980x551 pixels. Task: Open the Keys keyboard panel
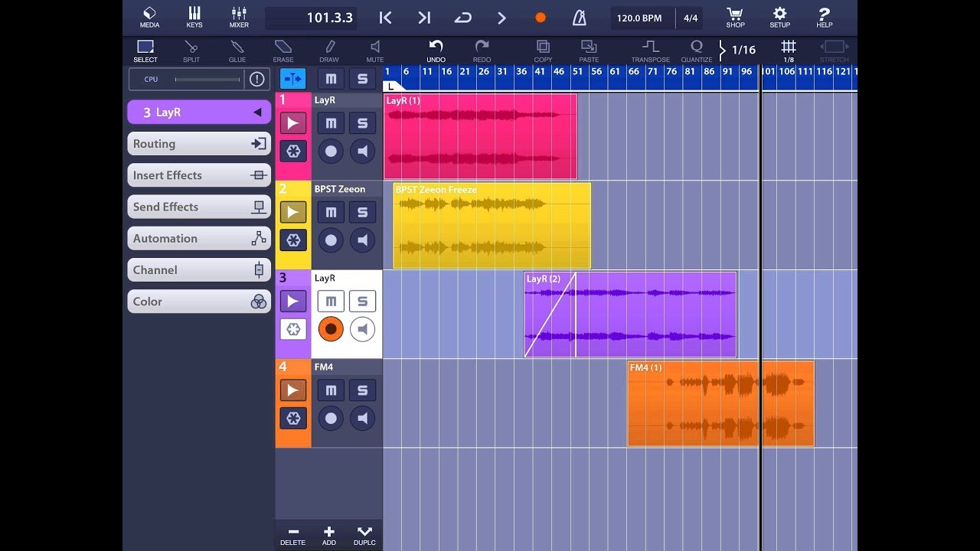[194, 17]
